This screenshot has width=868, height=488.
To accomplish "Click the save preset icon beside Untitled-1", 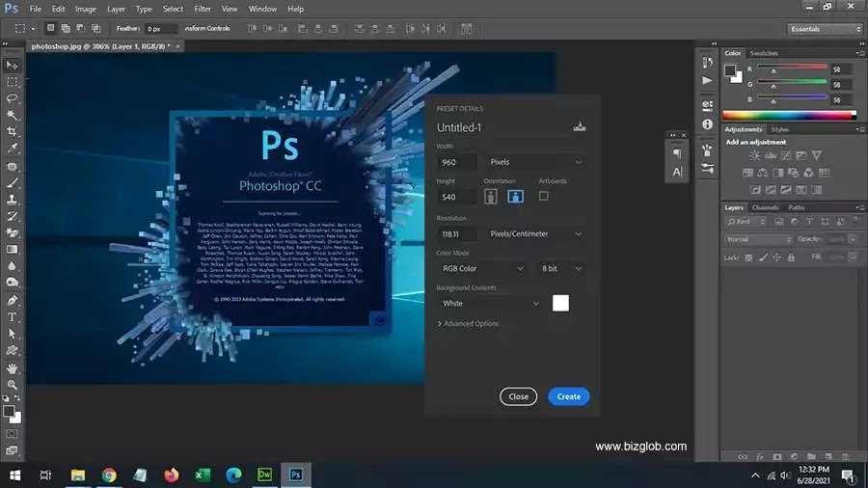I will [579, 126].
